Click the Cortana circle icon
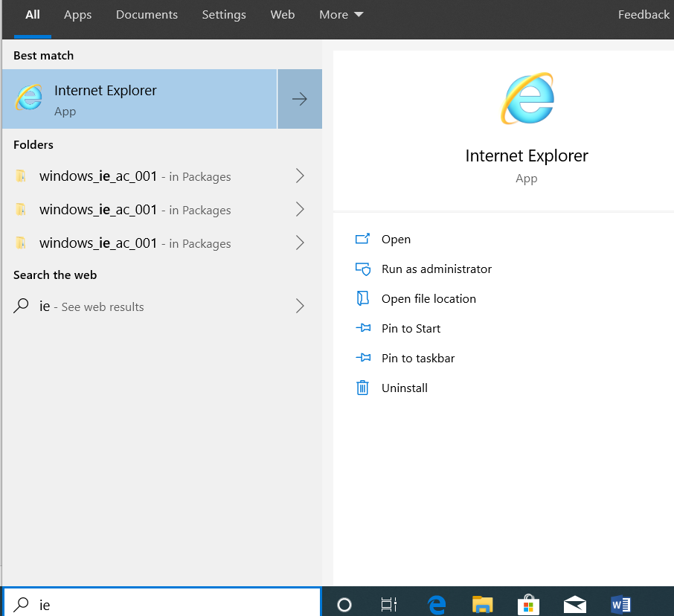This screenshot has height=616, width=674. [x=344, y=605]
